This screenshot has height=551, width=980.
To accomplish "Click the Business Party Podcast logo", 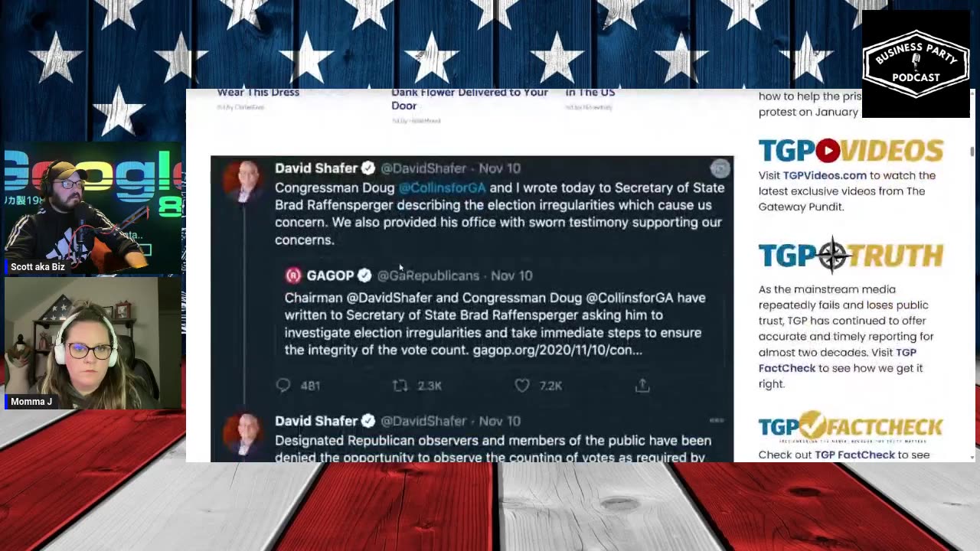I will coord(916,64).
